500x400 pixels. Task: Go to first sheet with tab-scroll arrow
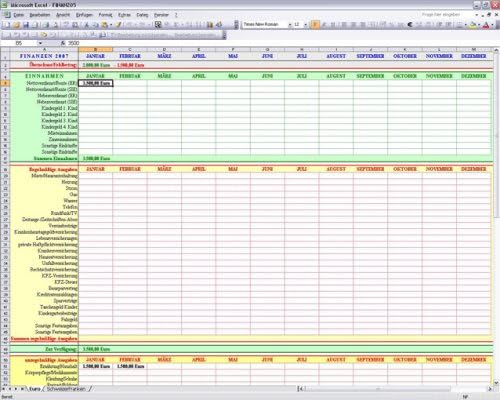click(x=4, y=389)
